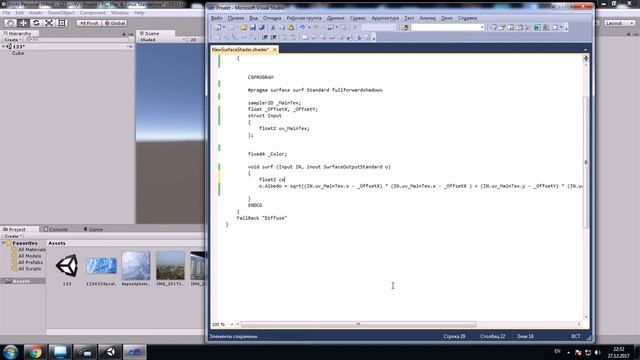
Task: Collapse the Favorites group in Project panel
Action: coord(3,243)
